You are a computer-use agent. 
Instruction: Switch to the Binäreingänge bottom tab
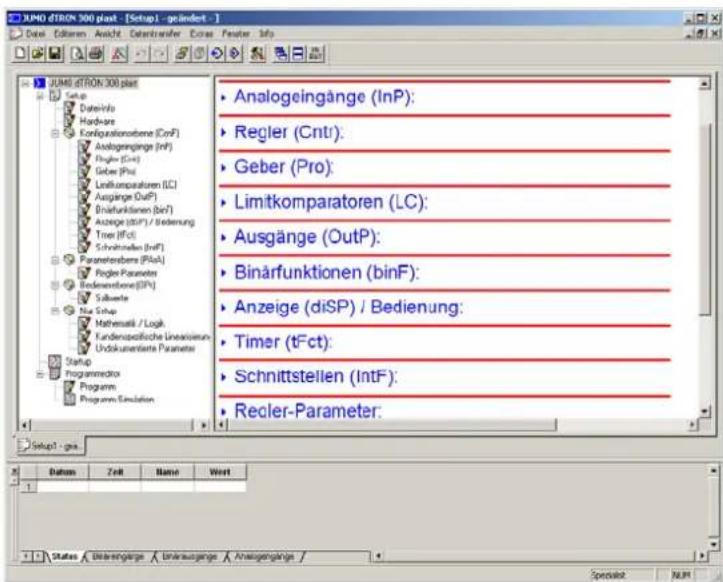(118, 557)
